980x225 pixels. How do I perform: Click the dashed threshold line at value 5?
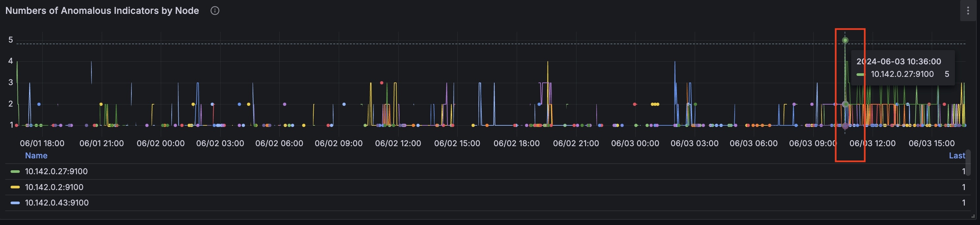[457, 44]
